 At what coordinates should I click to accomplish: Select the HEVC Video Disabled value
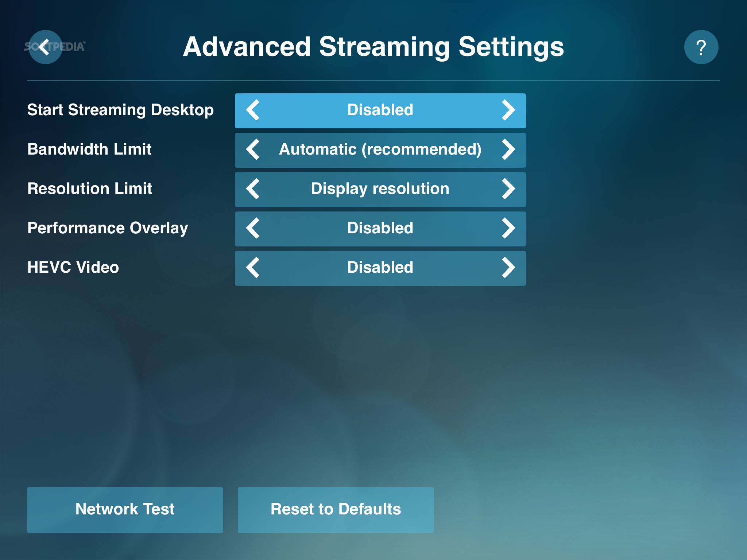point(380,268)
